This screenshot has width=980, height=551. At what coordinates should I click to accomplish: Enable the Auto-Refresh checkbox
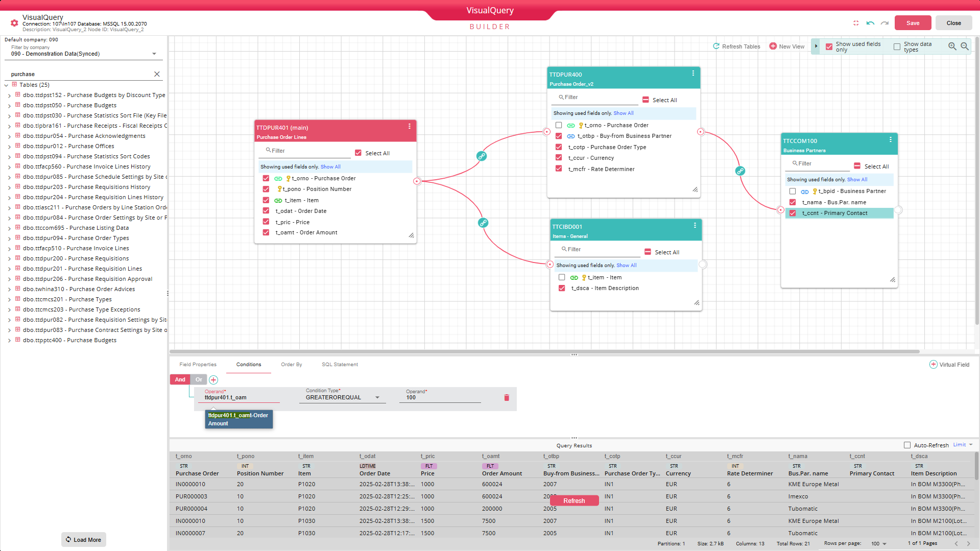pos(907,445)
